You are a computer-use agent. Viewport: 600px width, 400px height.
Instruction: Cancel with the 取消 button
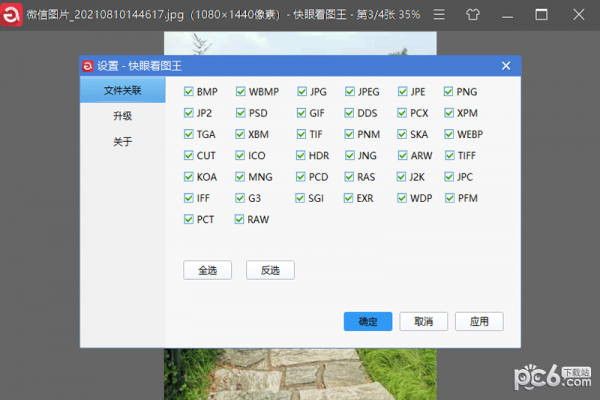[x=423, y=322]
